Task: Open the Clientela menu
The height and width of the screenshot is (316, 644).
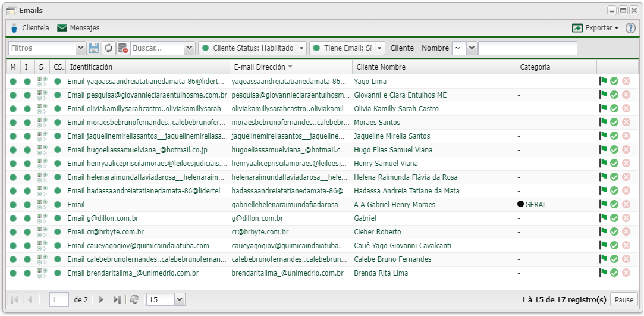Action: click(30, 28)
